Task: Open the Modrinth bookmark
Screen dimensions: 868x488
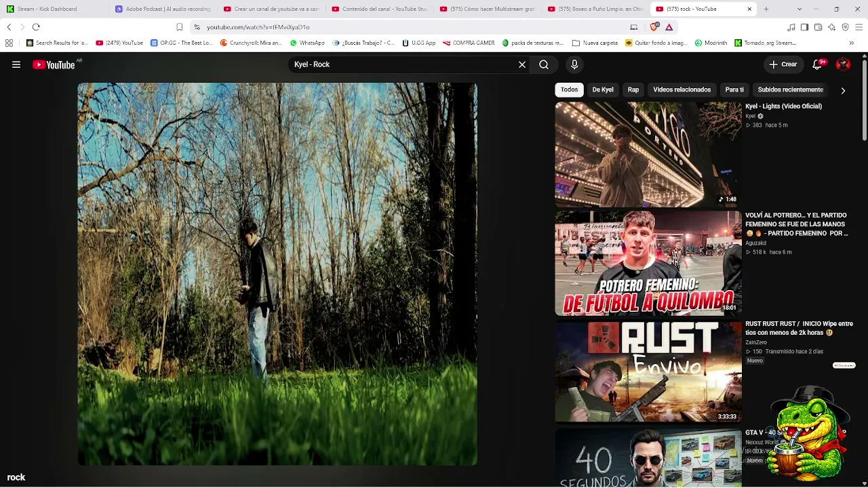Action: coord(711,43)
